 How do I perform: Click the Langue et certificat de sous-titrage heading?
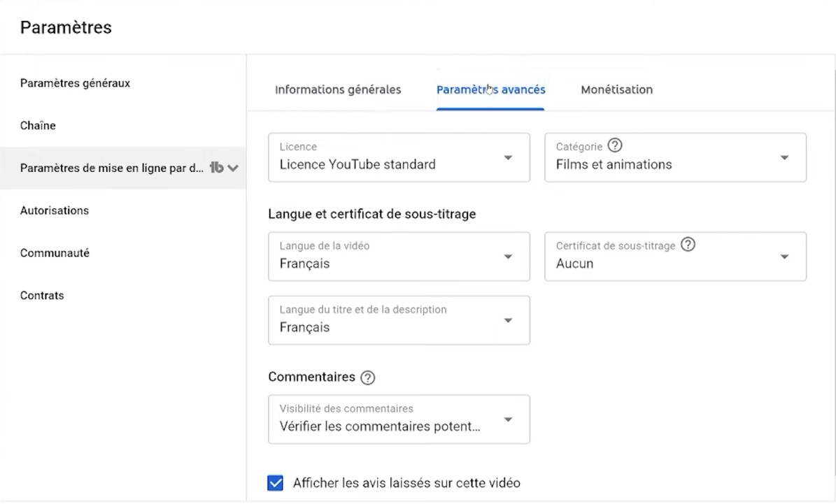tap(372, 214)
